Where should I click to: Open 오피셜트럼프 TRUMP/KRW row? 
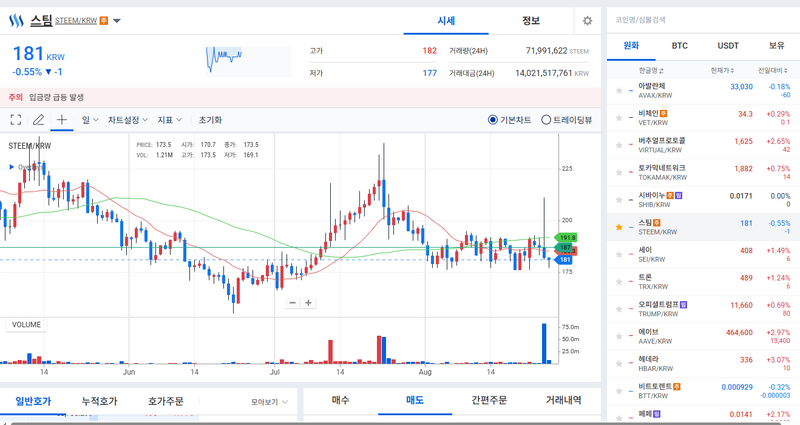[704, 309]
